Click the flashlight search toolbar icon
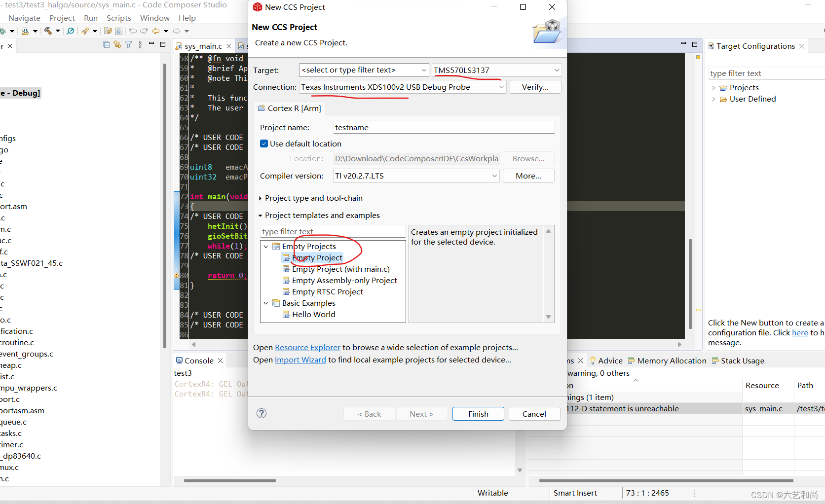825x504 pixels. 85,31
